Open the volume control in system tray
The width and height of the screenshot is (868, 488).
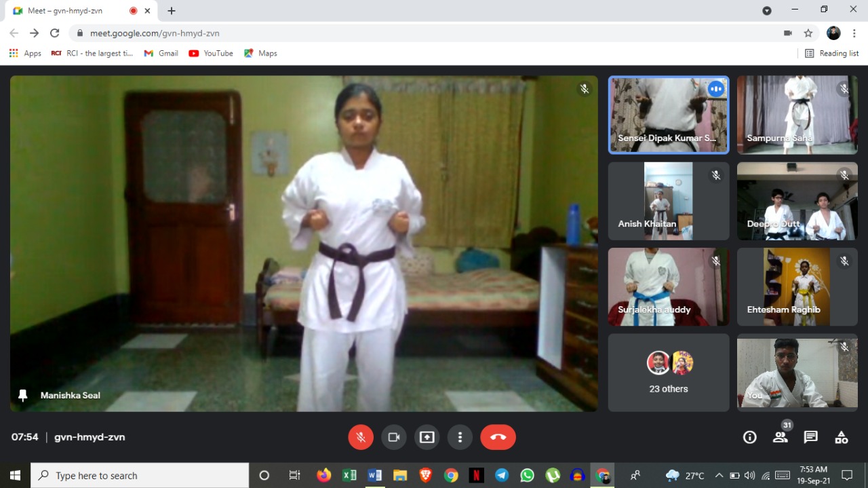749,475
